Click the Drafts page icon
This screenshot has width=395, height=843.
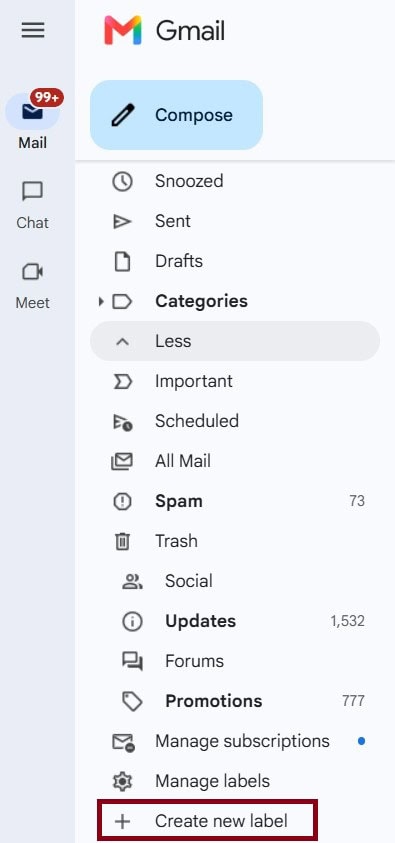122,261
